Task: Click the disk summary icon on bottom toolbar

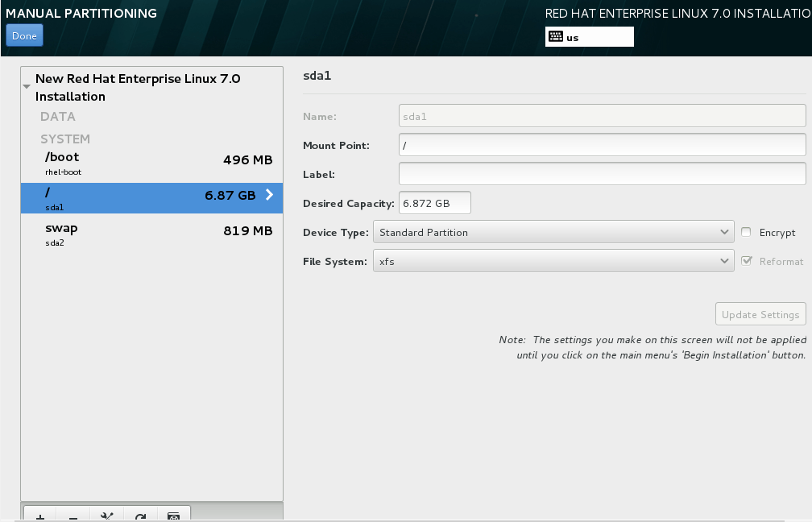Action: point(174,516)
